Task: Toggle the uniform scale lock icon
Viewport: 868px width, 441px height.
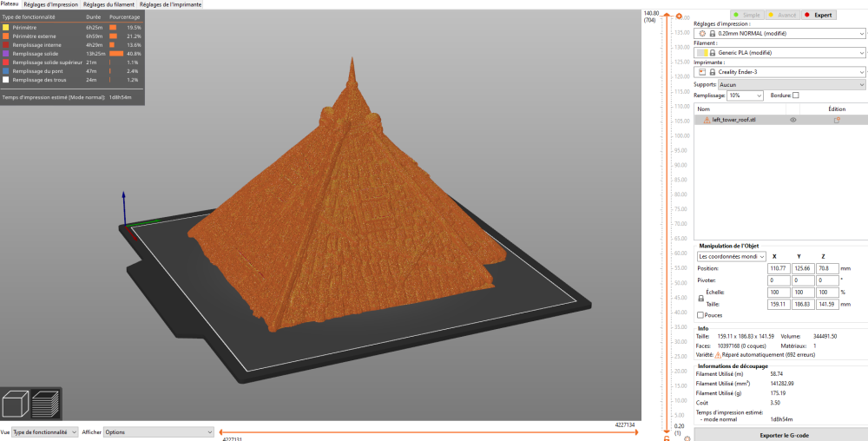Action: coord(700,299)
